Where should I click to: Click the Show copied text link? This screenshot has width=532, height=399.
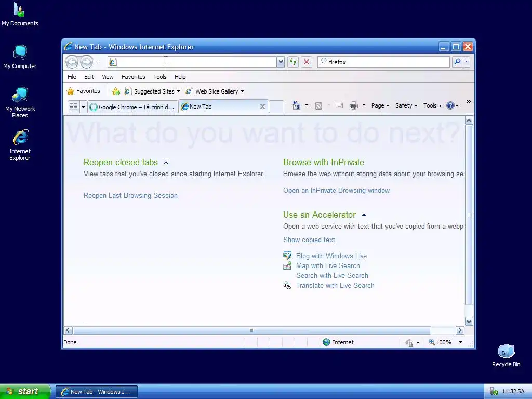pos(309,240)
